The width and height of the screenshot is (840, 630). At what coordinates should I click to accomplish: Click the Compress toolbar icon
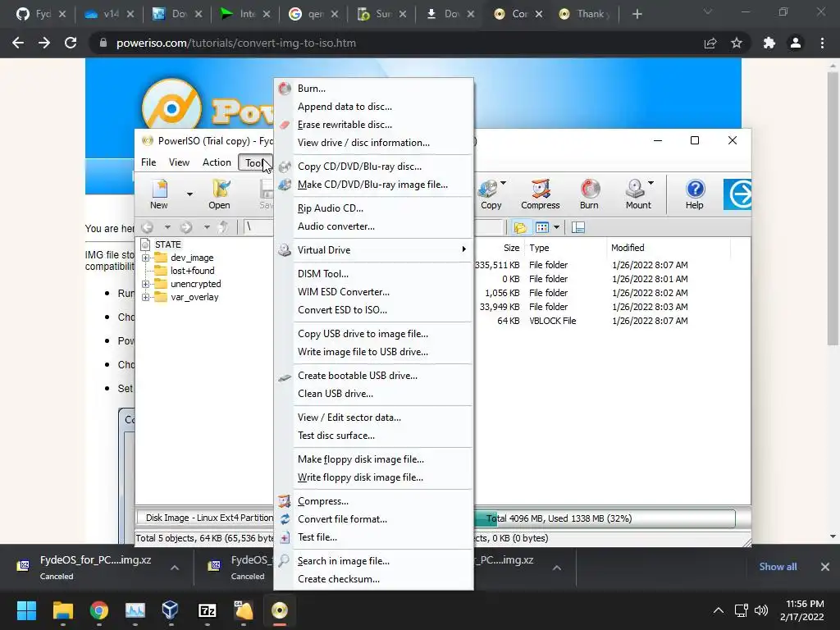[x=540, y=194]
